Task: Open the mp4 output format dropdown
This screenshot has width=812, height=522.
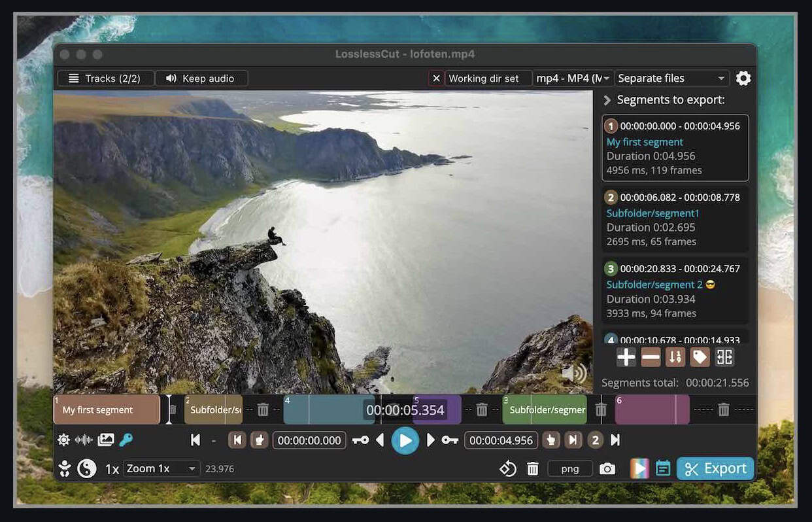Action: [x=573, y=78]
